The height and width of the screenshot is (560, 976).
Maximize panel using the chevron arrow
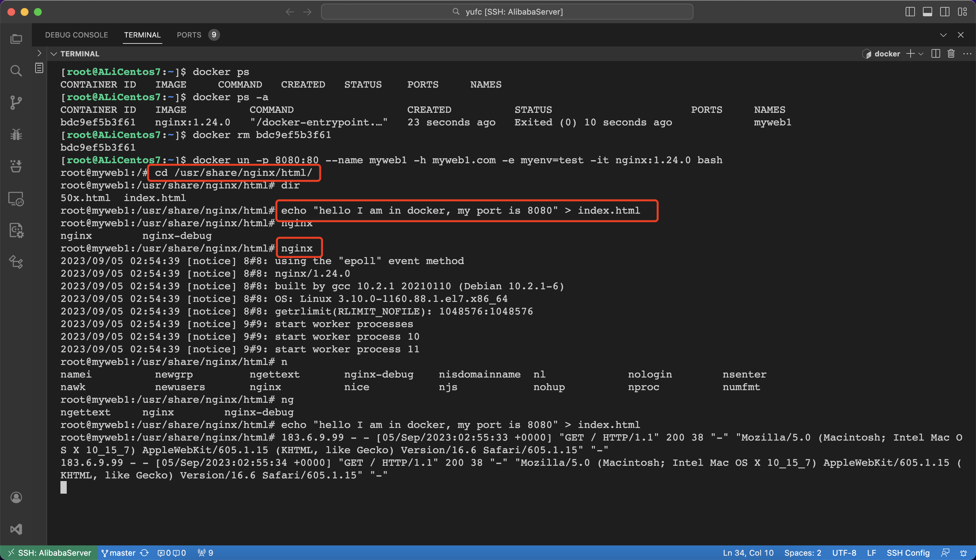(943, 35)
